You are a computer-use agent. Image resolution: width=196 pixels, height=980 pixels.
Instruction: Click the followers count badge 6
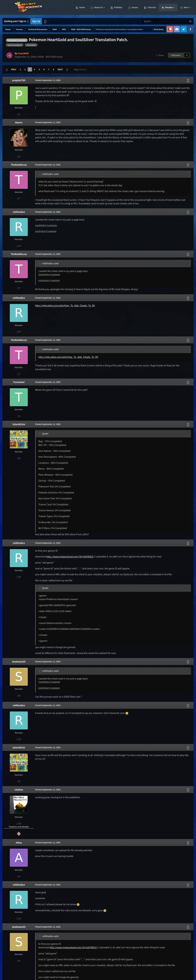pos(187,55)
